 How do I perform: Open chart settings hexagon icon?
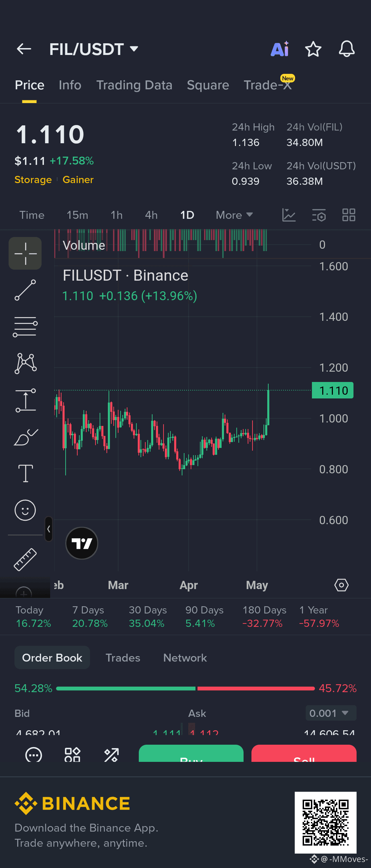[341, 585]
